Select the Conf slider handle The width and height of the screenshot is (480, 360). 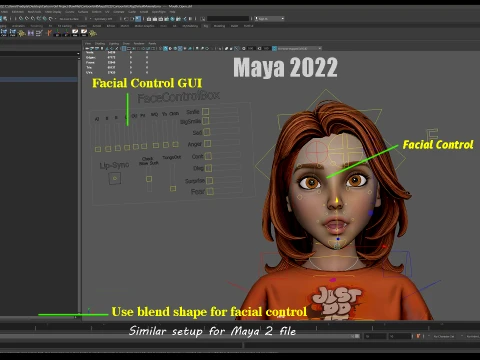pos(208,156)
